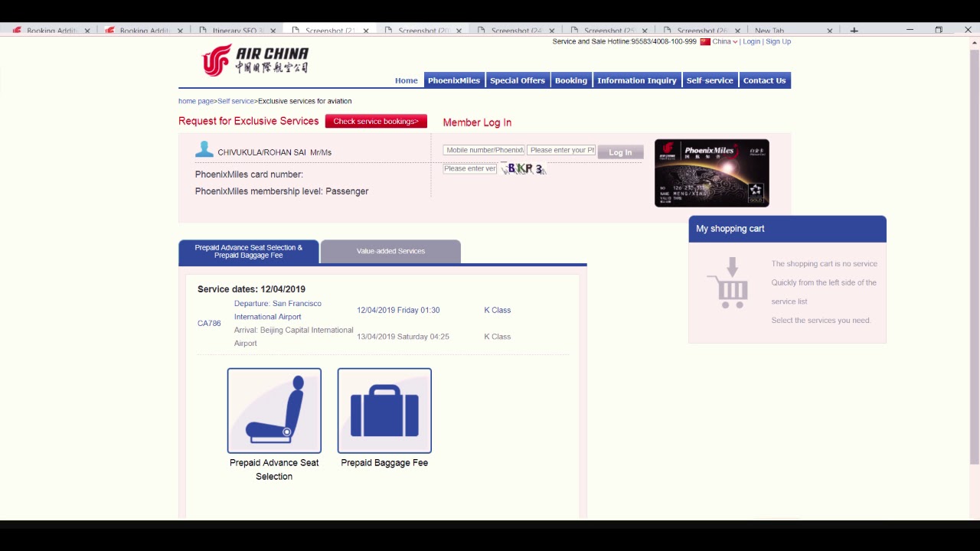Click the password input field
Image resolution: width=980 pixels, height=551 pixels.
(x=561, y=150)
